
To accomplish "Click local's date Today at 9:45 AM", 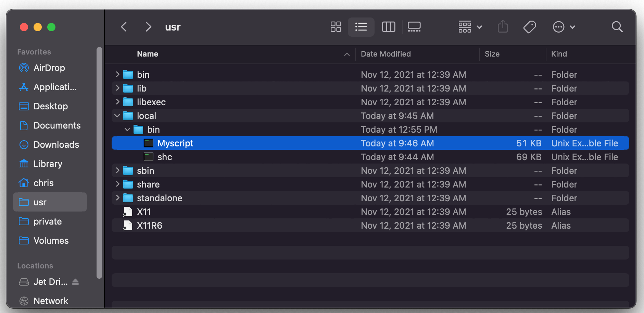I will tap(397, 116).
